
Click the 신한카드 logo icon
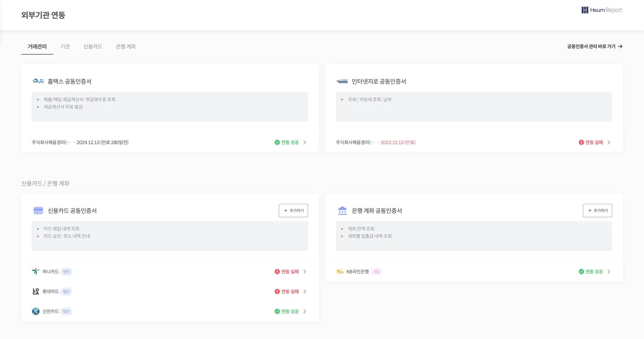click(36, 311)
